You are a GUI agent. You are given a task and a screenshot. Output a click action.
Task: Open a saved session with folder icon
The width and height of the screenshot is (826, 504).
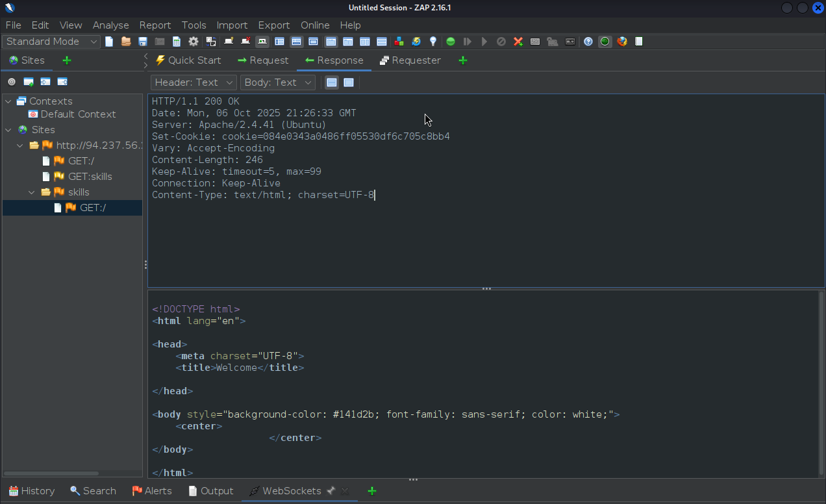click(x=126, y=42)
